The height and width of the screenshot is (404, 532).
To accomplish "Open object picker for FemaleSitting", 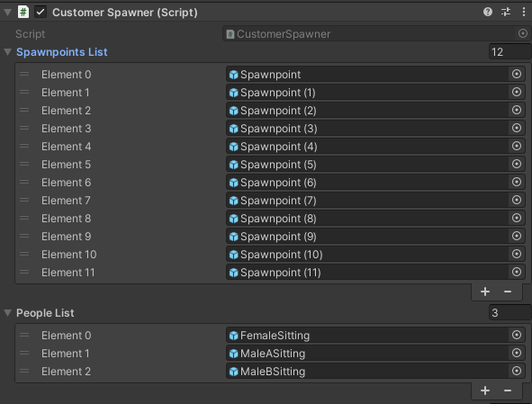I will click(x=517, y=335).
